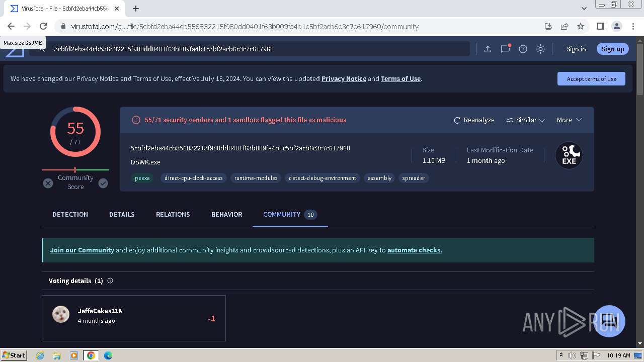Click the assembly tag
This screenshot has width=644, height=362.
click(x=379, y=178)
